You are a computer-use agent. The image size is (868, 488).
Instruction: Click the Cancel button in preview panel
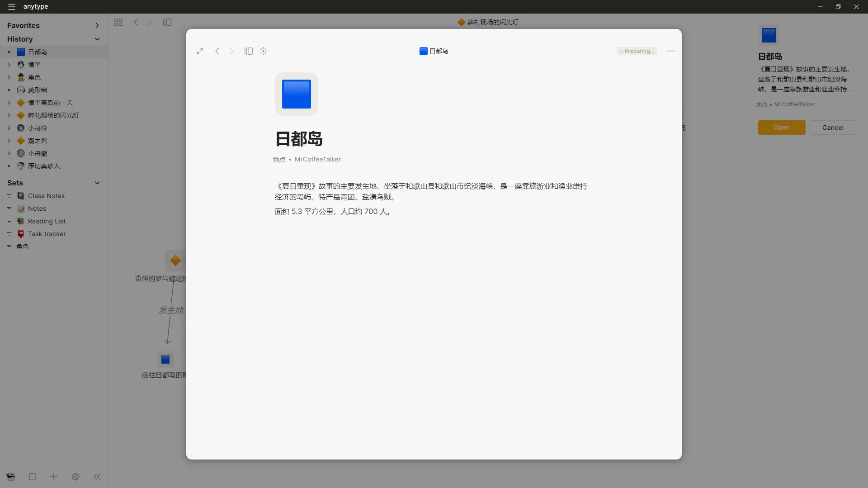tap(833, 128)
